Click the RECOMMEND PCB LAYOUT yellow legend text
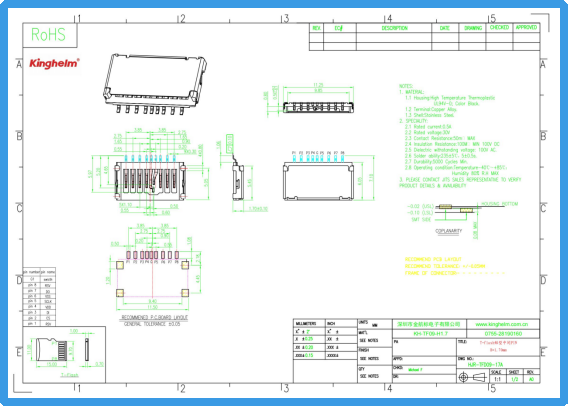The width and height of the screenshot is (568, 407). (433, 259)
